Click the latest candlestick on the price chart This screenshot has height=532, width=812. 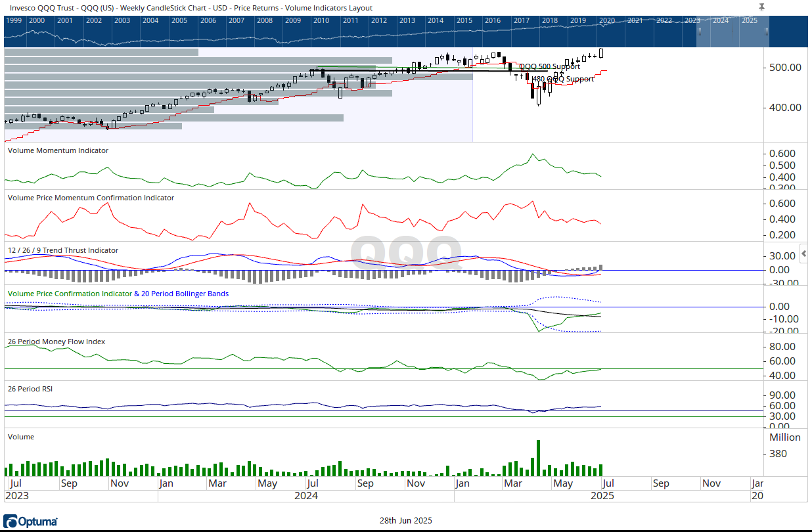pyautogui.click(x=601, y=54)
